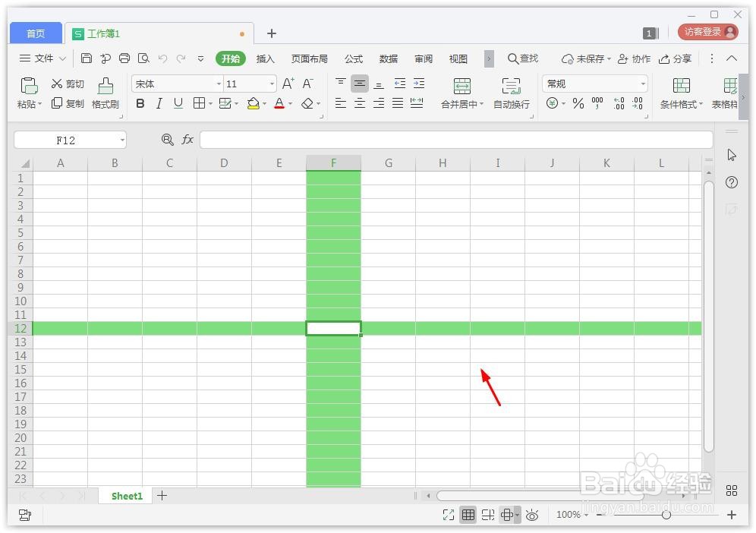This screenshot has width=756, height=533.
Task: Click the guest login (访客登录) button
Action: [707, 32]
